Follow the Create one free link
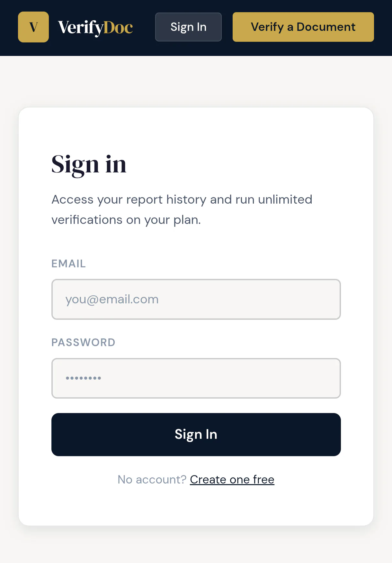This screenshot has height=563, width=392. pyautogui.click(x=232, y=480)
